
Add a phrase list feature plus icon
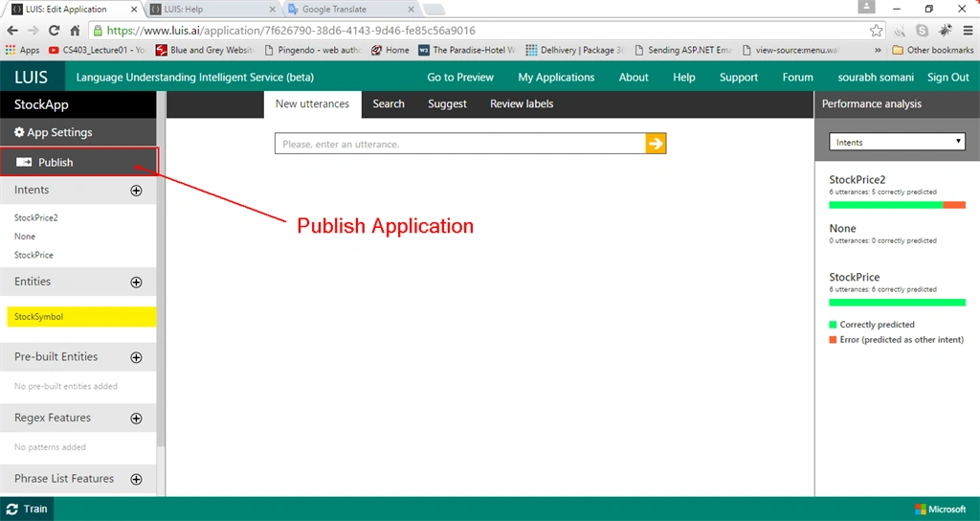pyautogui.click(x=136, y=479)
